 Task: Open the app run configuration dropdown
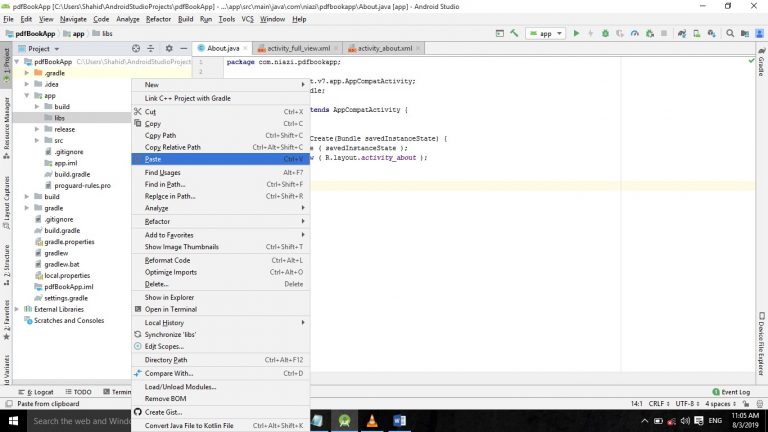point(546,33)
